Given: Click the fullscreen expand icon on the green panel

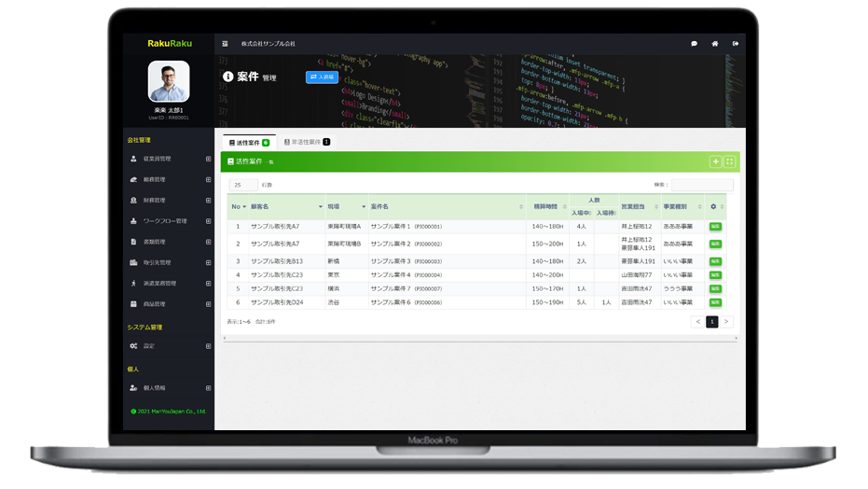Looking at the screenshot, I should point(730,161).
